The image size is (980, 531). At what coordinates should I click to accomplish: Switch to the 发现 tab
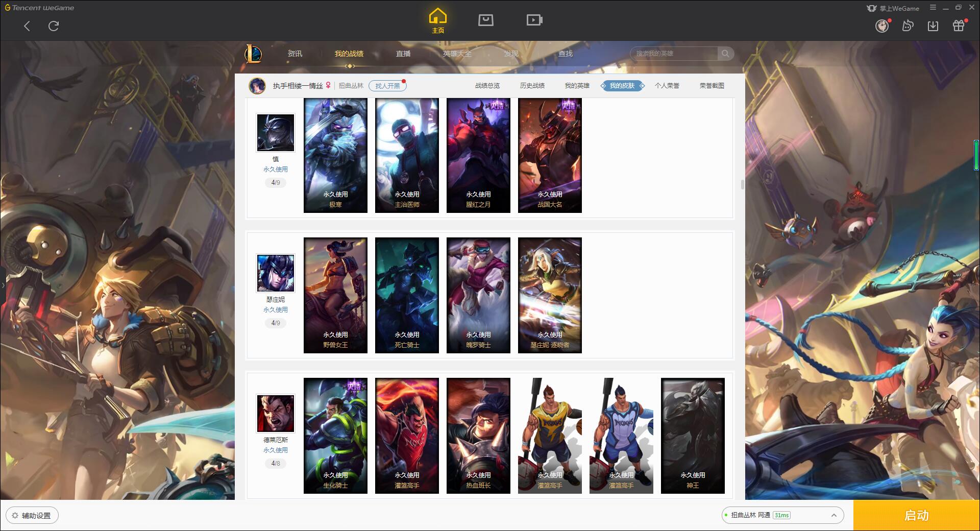tap(511, 54)
